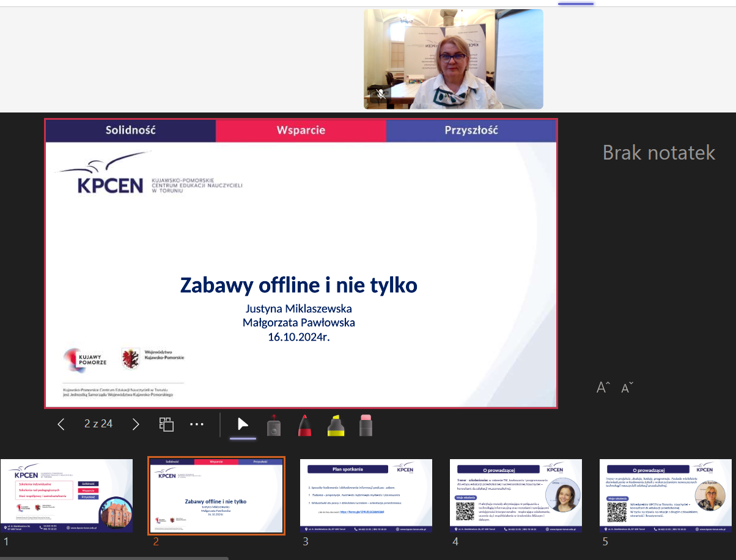
Task: Advance to the next slide arrow
Action: coord(136,424)
